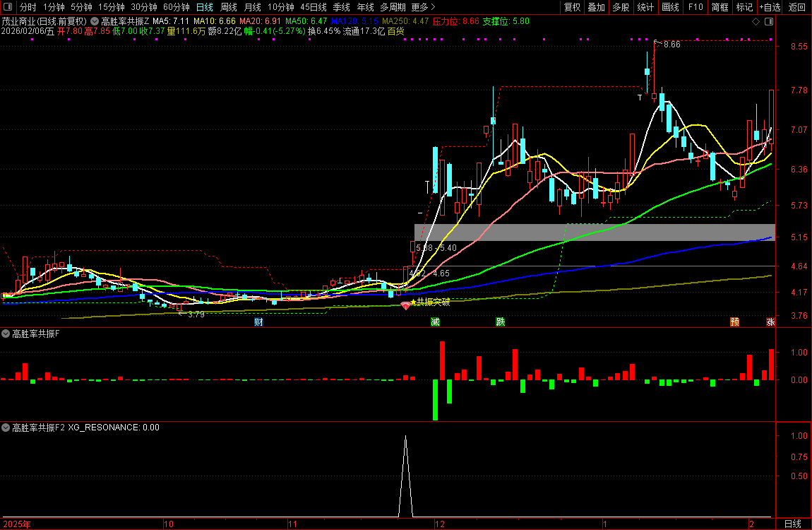Click the 支撑位: 5.80 label
The image size is (812, 530).
(506, 21)
